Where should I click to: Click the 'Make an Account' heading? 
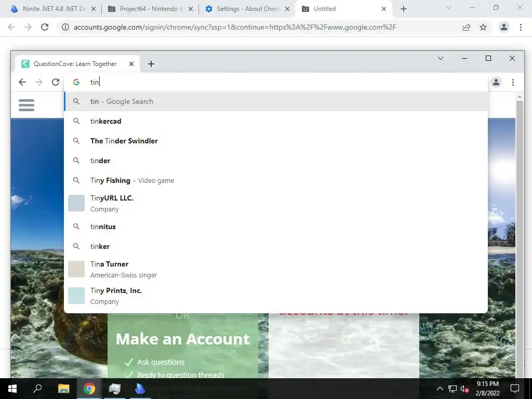coord(182,339)
